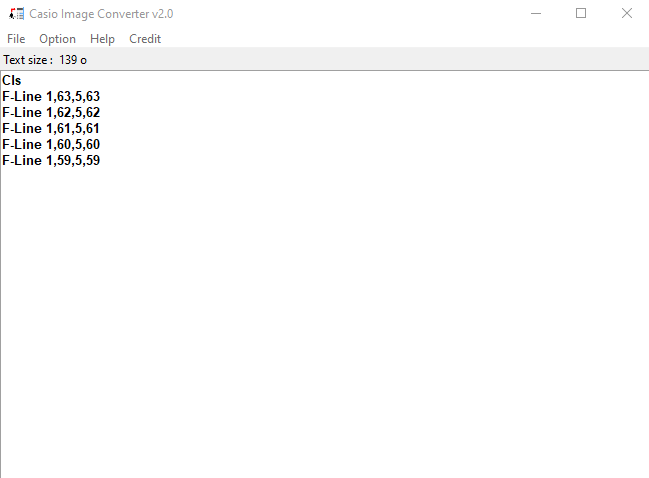Minimize the Casio Image Converter window
The width and height of the screenshot is (649, 478).
[x=536, y=14]
